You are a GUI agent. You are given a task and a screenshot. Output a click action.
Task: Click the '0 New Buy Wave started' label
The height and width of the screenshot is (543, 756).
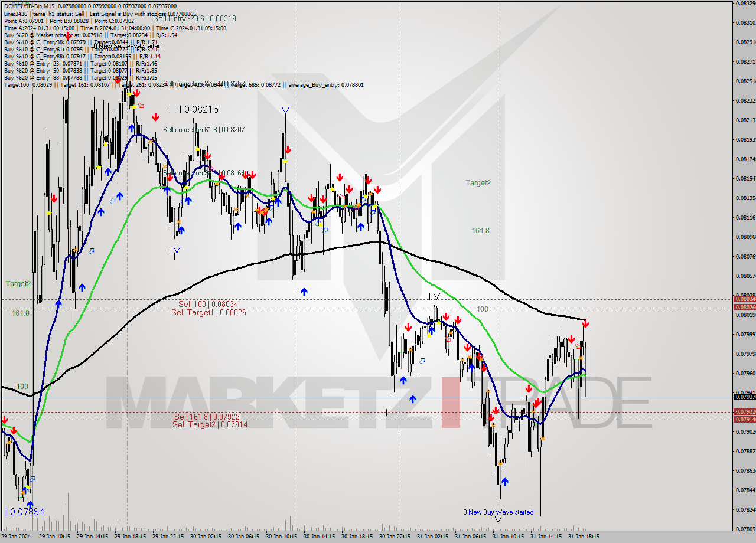(498, 512)
